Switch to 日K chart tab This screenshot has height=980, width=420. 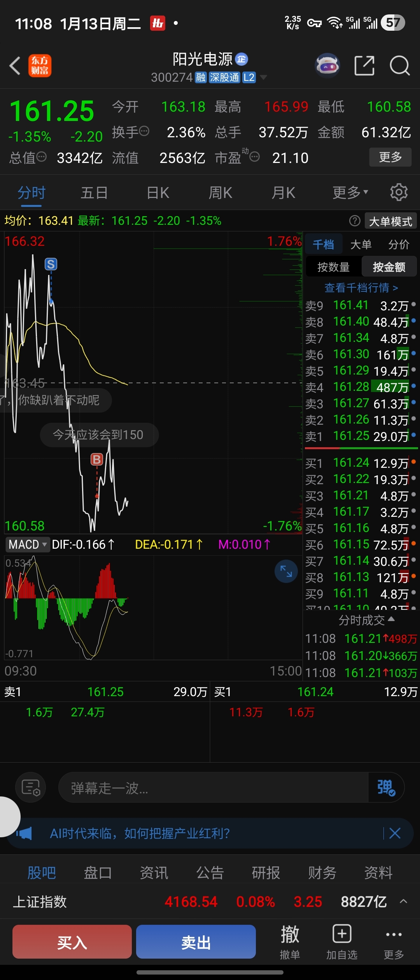(158, 192)
